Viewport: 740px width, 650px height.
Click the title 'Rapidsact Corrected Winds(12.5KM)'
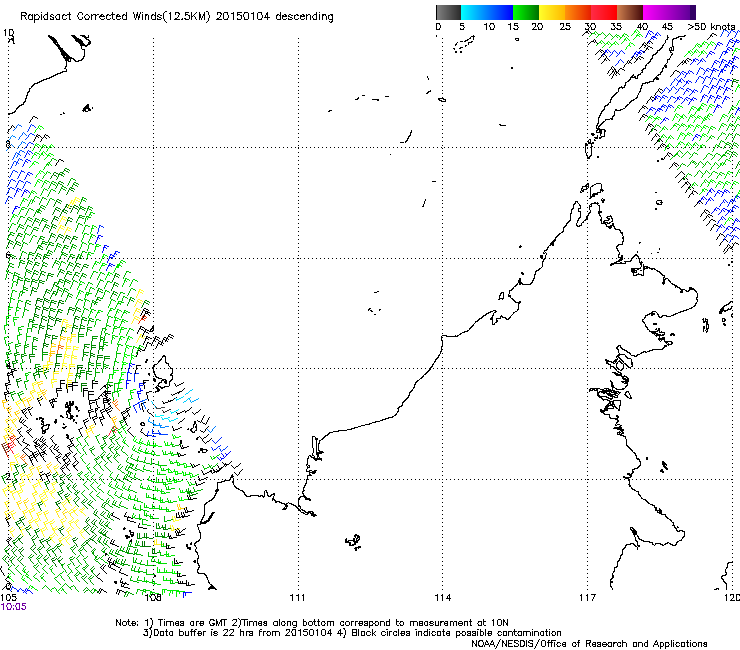(x=115, y=17)
